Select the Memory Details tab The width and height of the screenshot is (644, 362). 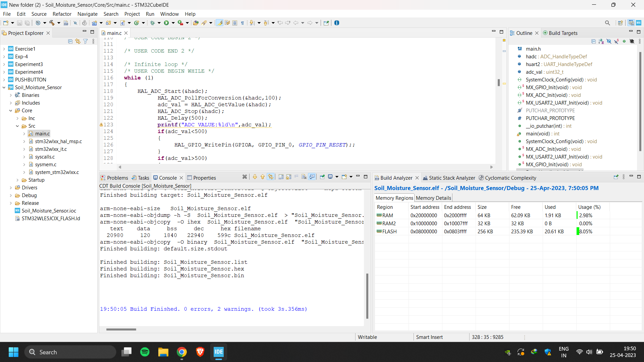click(433, 198)
